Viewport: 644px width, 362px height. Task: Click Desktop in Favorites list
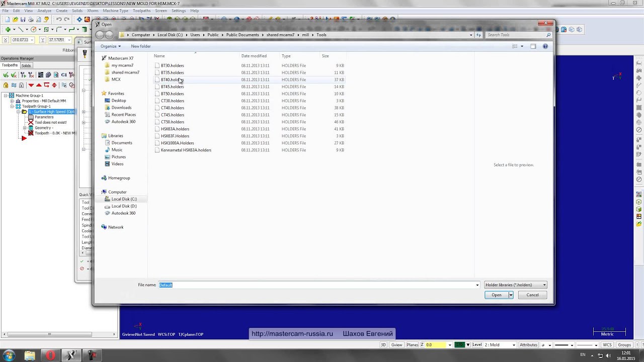pyautogui.click(x=119, y=101)
